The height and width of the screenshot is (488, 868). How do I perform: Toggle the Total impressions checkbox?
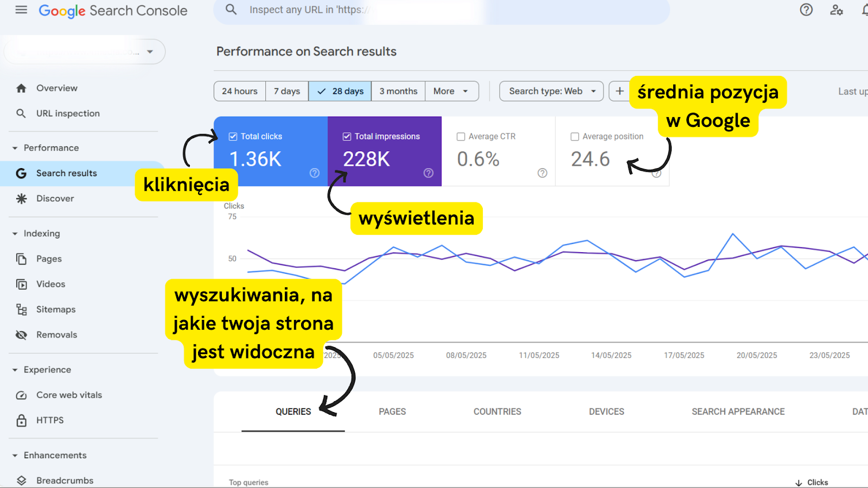point(347,137)
